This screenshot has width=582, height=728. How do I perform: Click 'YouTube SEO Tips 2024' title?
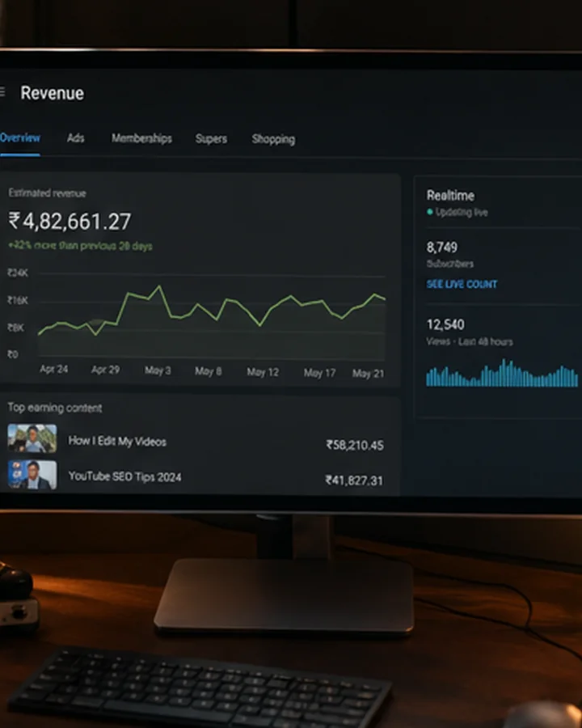click(124, 476)
